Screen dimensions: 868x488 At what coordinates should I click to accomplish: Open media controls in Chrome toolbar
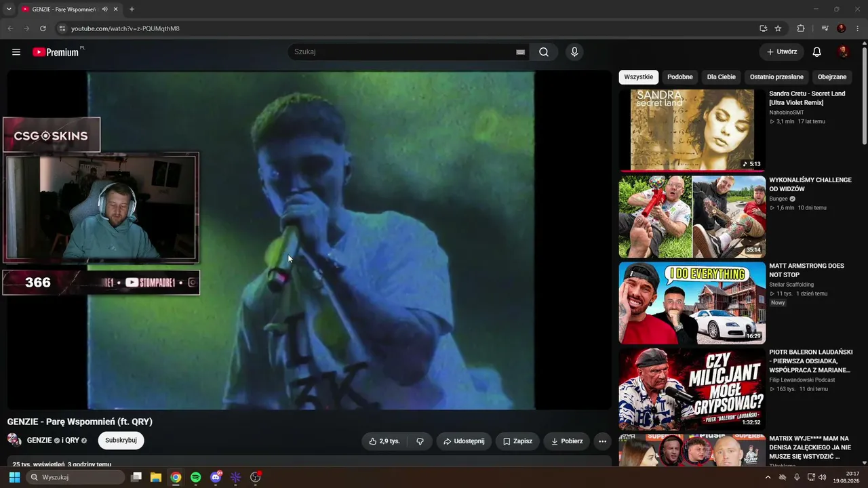point(825,28)
